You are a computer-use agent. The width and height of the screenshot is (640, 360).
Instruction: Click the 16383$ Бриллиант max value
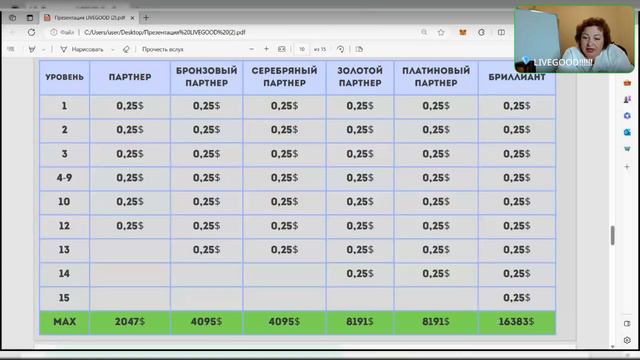[517, 322]
